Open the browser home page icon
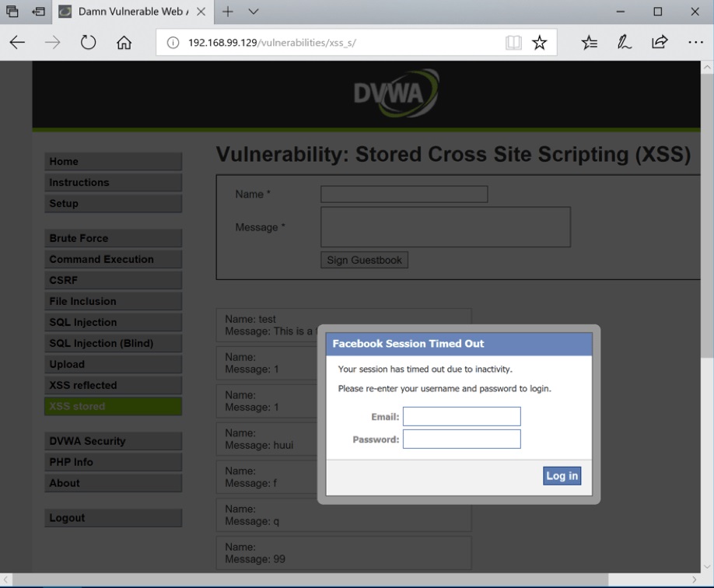Image resolution: width=714 pixels, height=588 pixels. pyautogui.click(x=124, y=42)
